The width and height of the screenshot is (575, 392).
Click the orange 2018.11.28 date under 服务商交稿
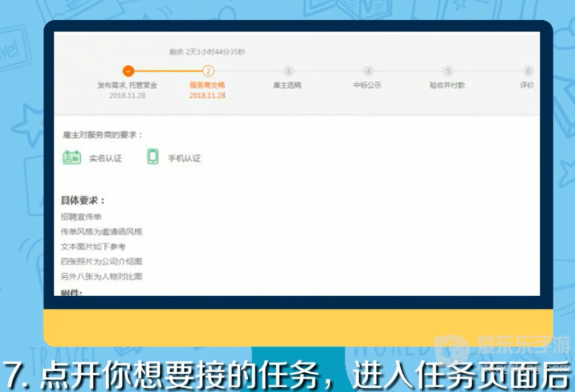pyautogui.click(x=207, y=95)
